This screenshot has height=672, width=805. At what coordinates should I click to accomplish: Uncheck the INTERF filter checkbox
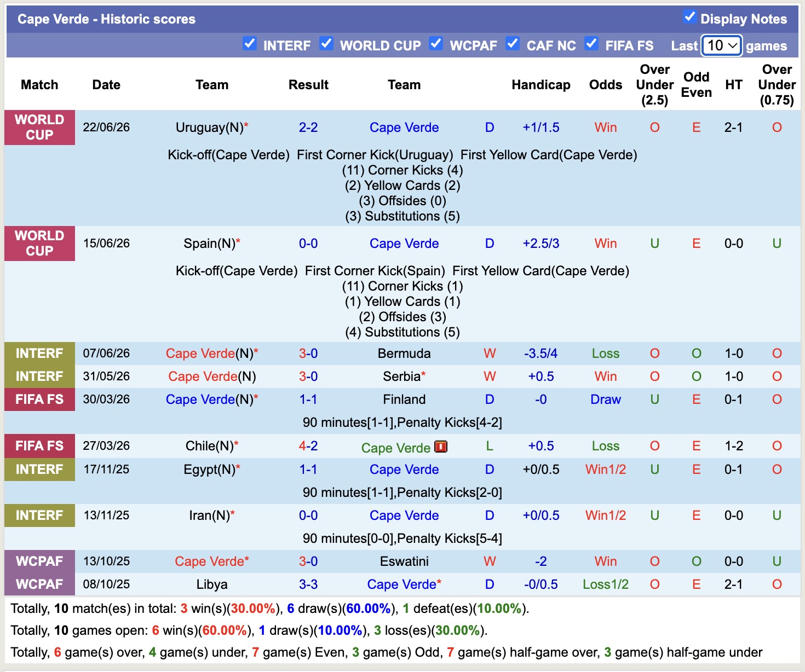pyautogui.click(x=250, y=44)
